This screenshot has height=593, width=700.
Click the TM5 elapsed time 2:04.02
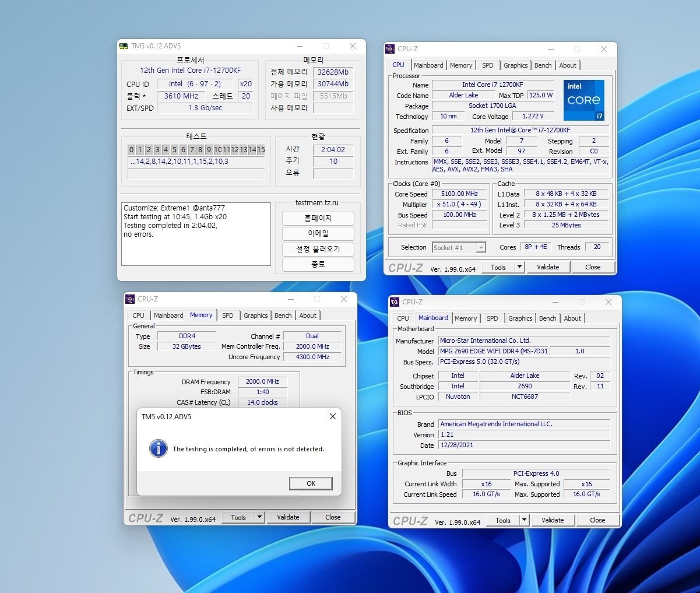click(x=333, y=150)
